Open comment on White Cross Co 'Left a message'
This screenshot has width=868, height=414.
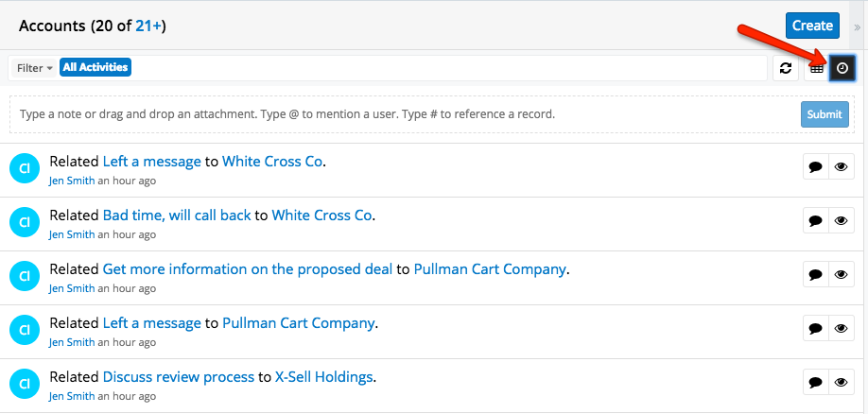(815, 167)
